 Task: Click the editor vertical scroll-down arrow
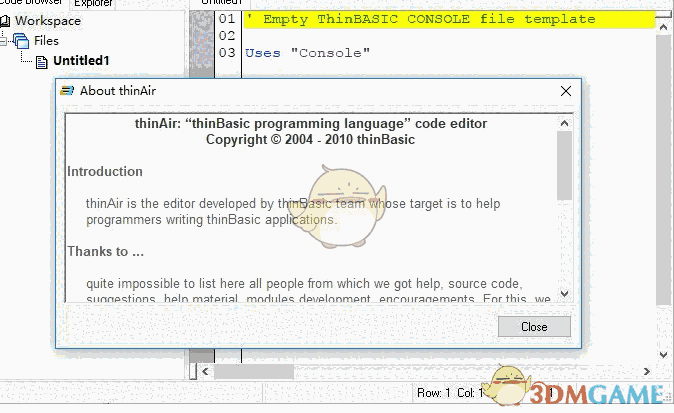663,355
